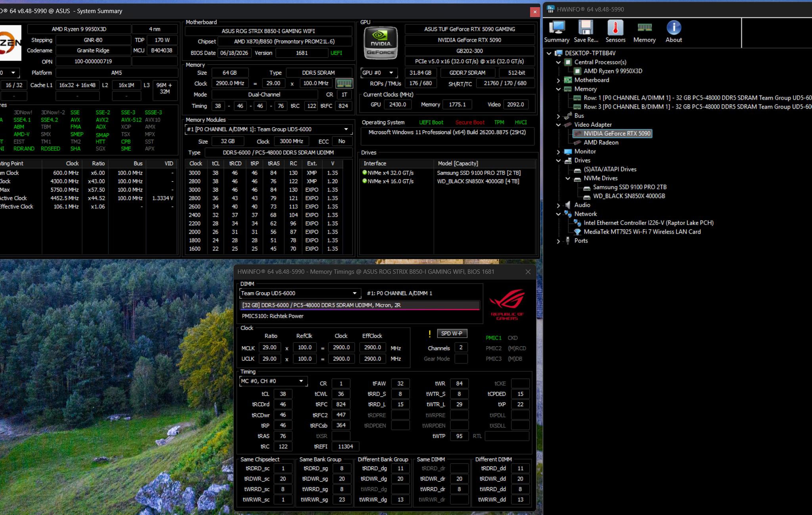Click the Audio speaker icon in tree
The height and width of the screenshot is (515, 812).
click(568, 205)
